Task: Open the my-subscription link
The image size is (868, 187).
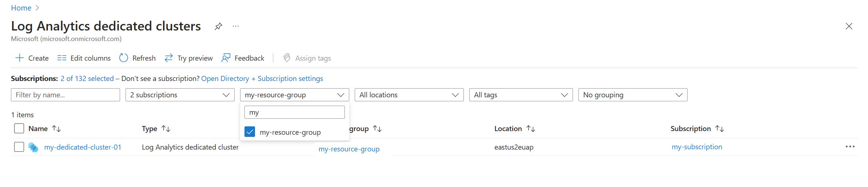Action: pos(697,147)
